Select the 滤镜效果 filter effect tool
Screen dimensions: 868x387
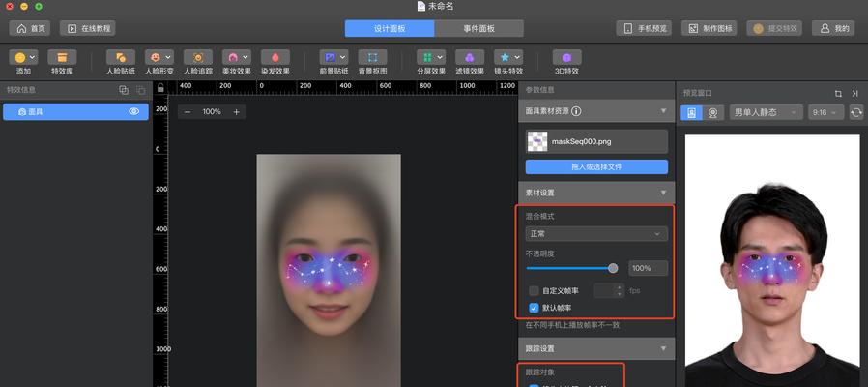470,57
